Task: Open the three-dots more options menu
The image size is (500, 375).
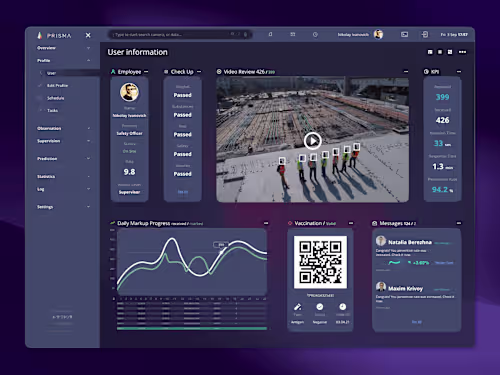Action: (462, 52)
